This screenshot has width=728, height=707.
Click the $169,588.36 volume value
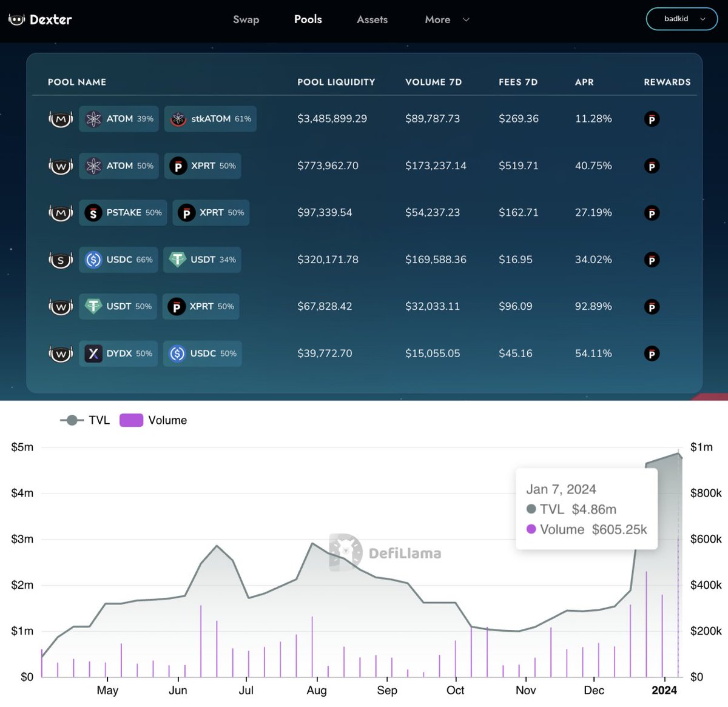[436, 260]
